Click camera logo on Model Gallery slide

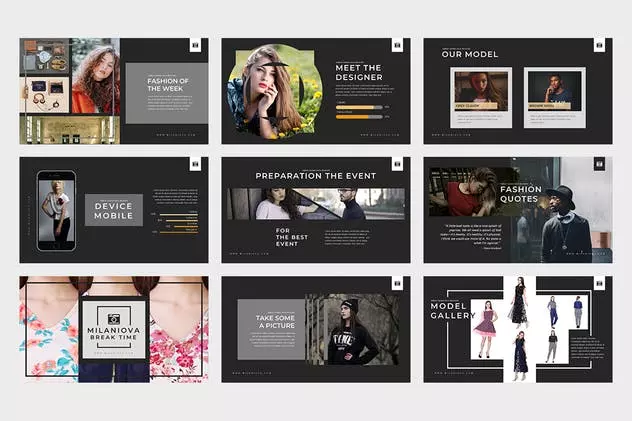click(599, 283)
